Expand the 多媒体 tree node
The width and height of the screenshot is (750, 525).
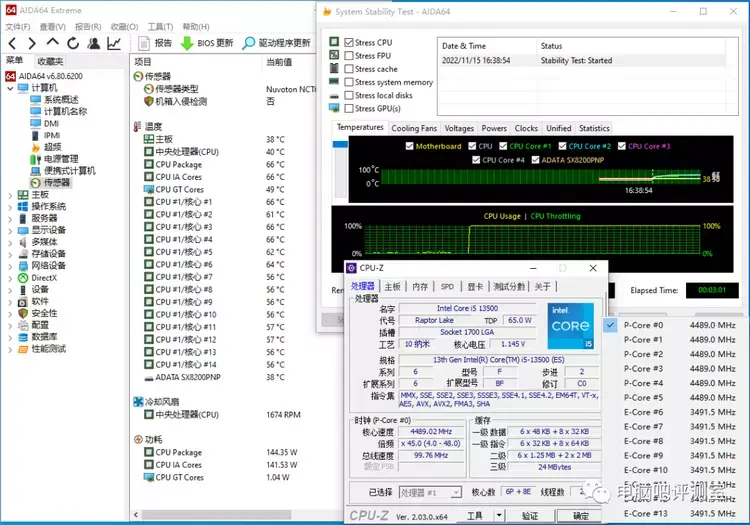pyautogui.click(x=10, y=242)
